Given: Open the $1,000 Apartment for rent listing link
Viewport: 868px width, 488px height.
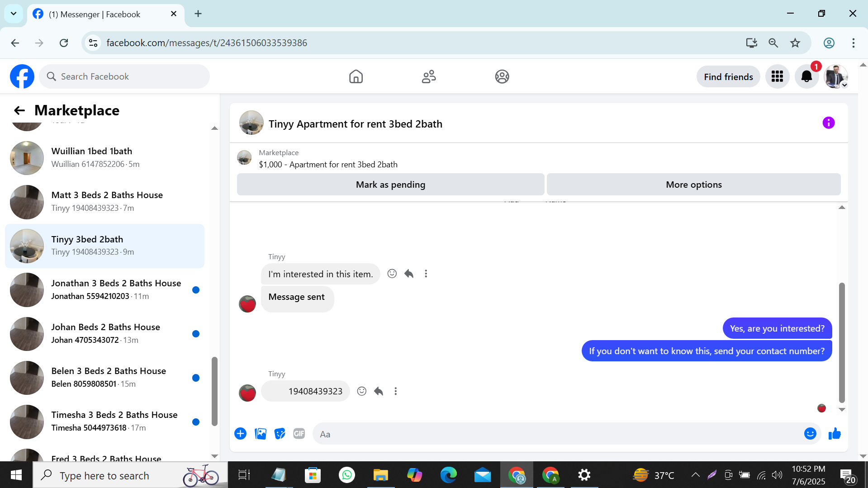Looking at the screenshot, I should click(x=328, y=165).
